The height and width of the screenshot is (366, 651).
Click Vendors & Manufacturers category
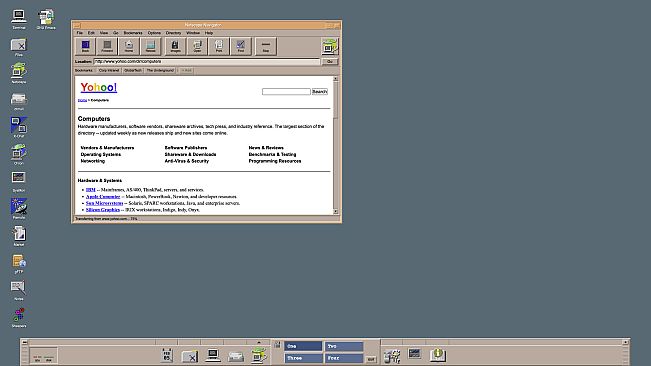(x=107, y=148)
